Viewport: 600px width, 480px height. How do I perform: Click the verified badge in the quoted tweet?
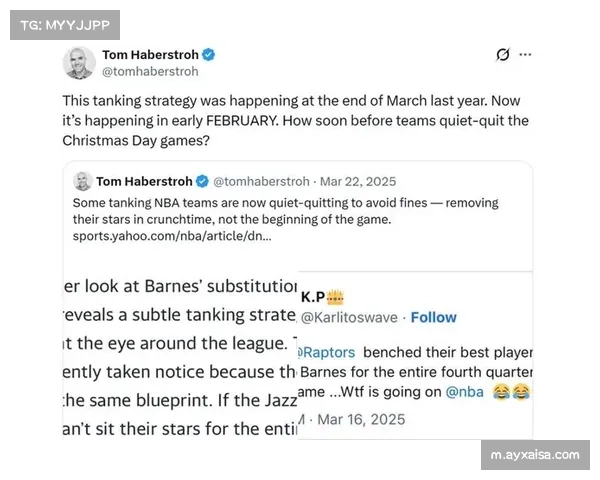click(x=201, y=181)
